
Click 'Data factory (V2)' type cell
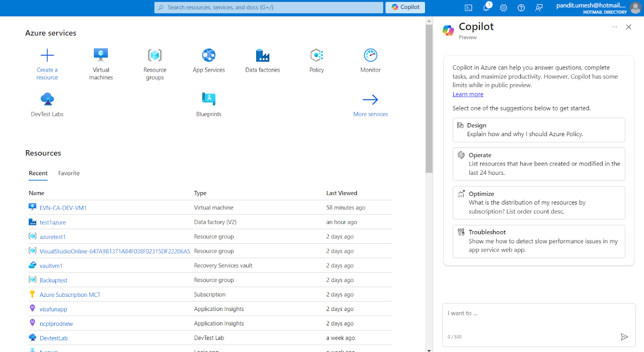tap(215, 222)
